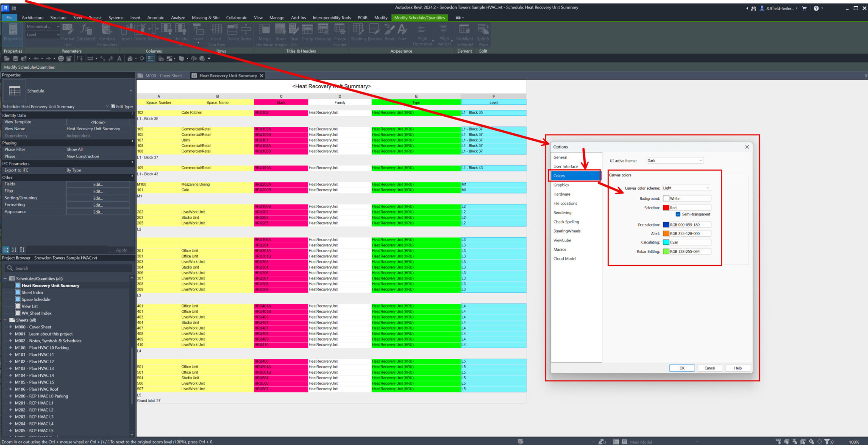
Task: Click the Revit R application icon
Action: [6, 8]
